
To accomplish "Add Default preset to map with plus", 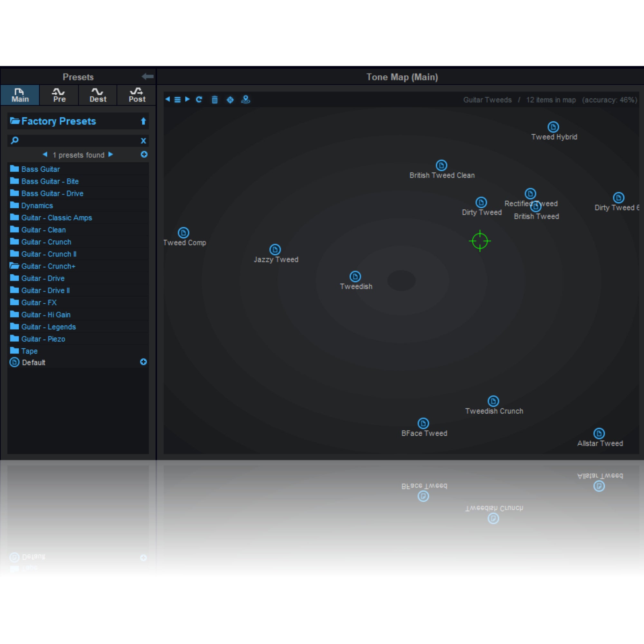I will click(143, 362).
